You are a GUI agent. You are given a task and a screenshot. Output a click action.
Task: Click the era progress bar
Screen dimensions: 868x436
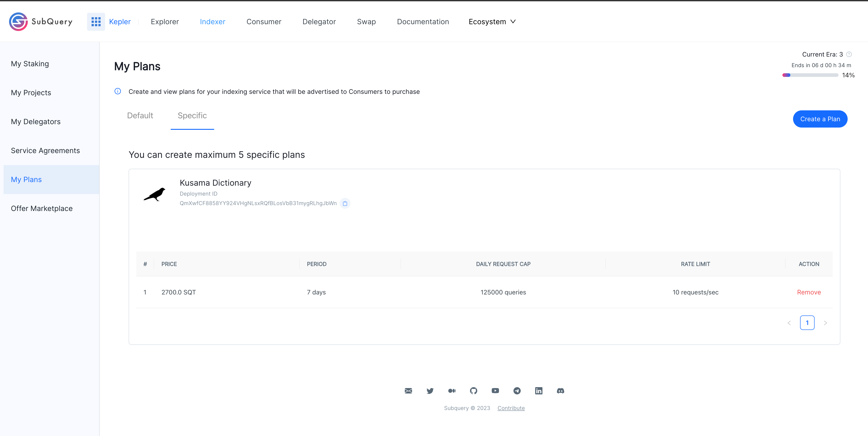tap(810, 75)
